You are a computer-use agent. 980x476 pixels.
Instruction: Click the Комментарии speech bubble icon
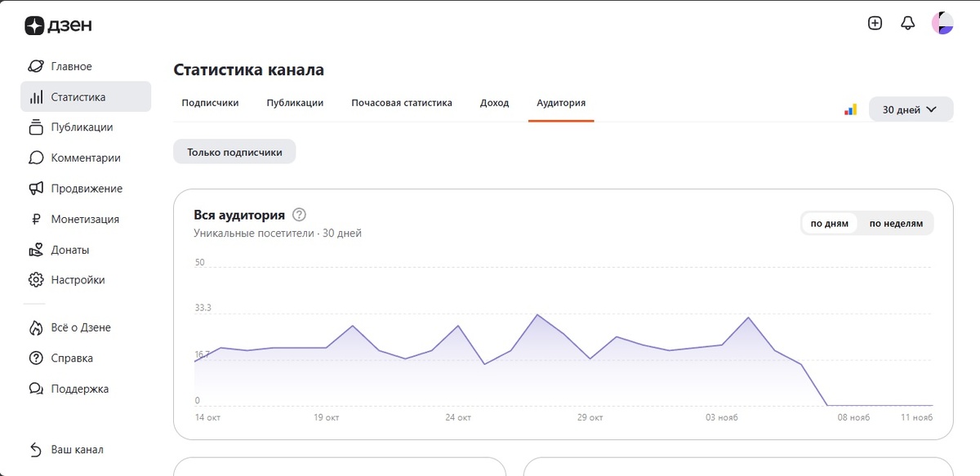(x=36, y=158)
